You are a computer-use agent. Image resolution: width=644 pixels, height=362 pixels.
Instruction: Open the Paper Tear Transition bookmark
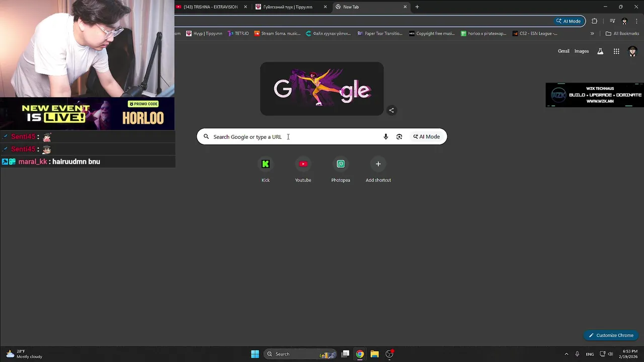coord(380,34)
